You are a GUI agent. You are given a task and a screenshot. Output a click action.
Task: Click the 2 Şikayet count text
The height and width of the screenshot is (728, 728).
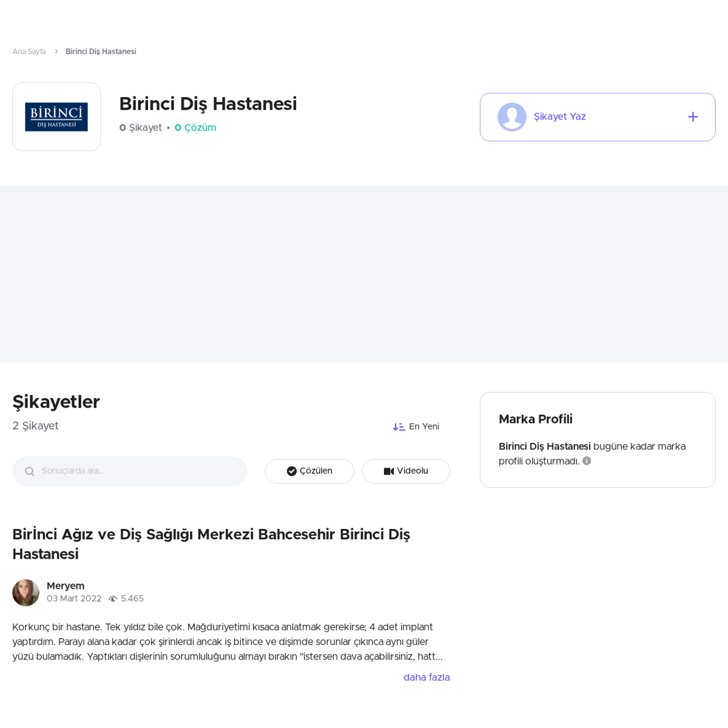[35, 426]
